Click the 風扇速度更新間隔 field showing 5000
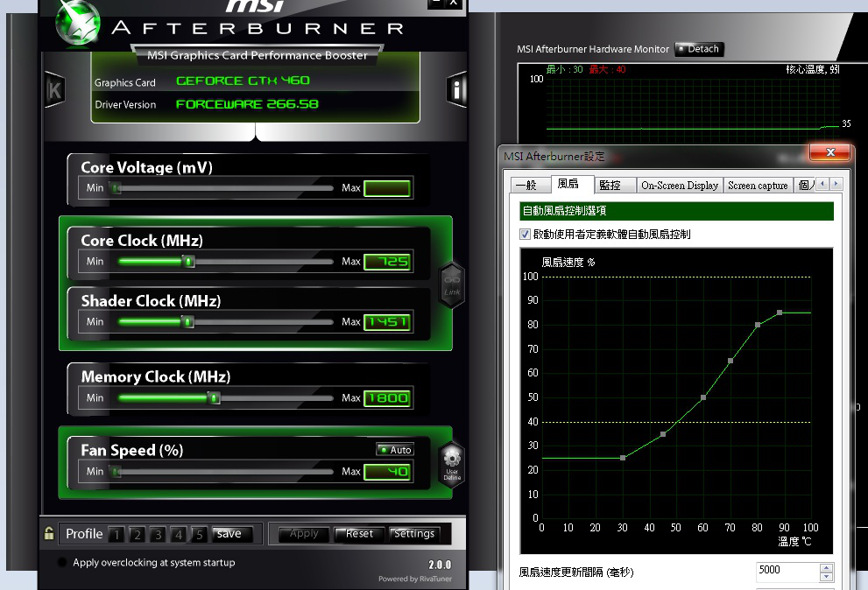Image resolution: width=868 pixels, height=590 pixels. click(787, 572)
